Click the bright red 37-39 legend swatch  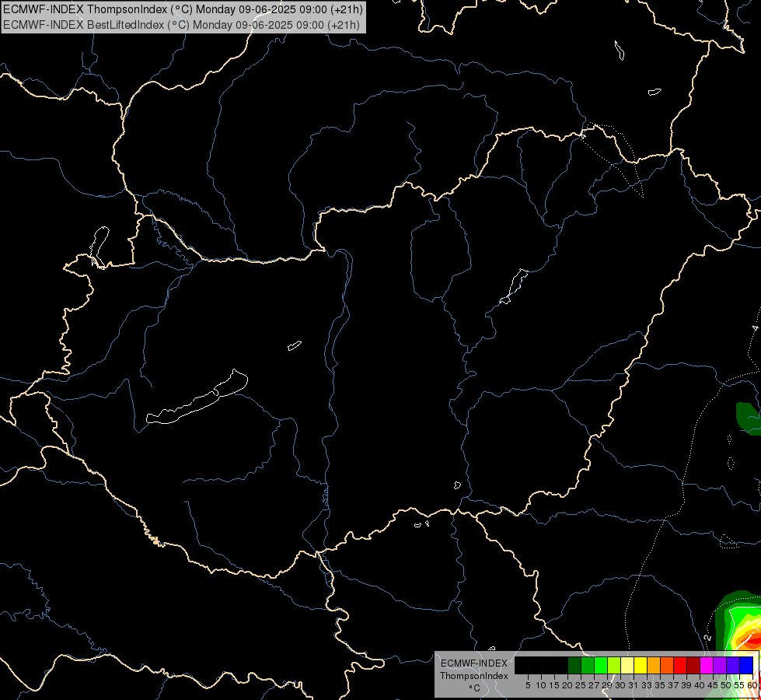coord(680,665)
